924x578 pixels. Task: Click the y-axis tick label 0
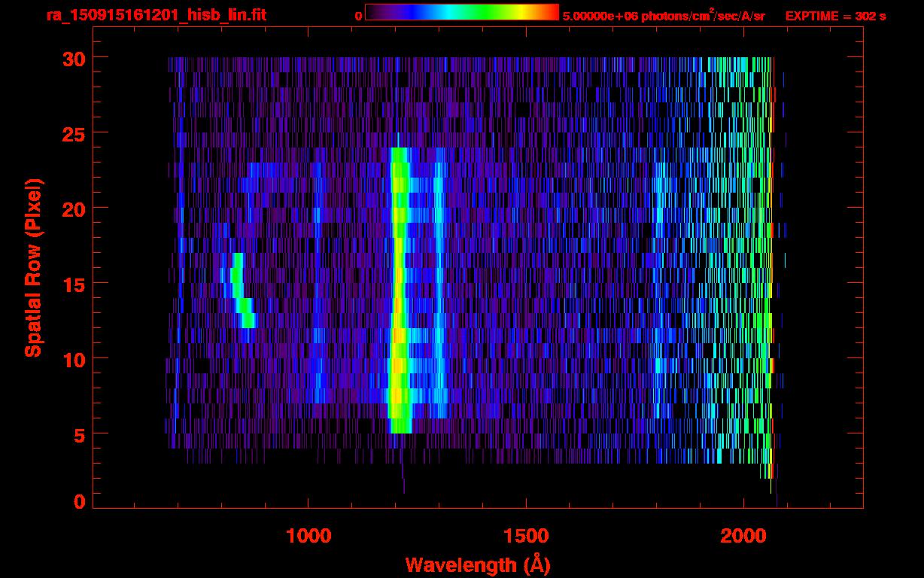tap(78, 502)
